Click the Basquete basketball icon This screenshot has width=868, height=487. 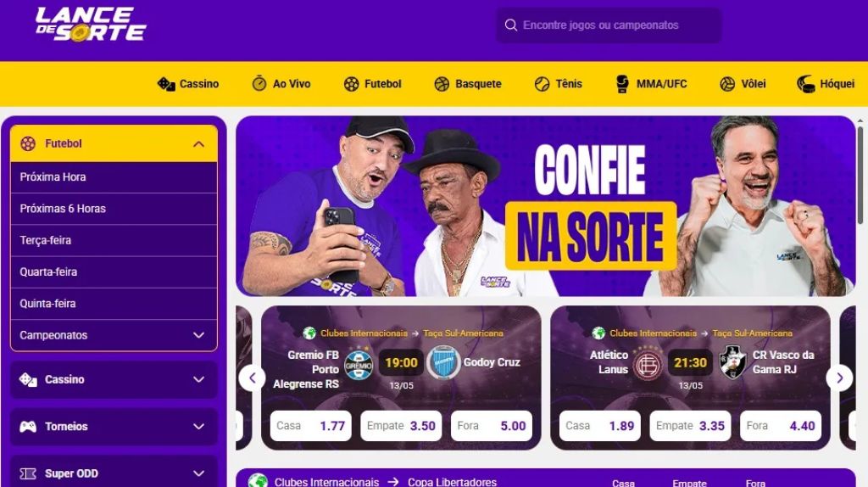(x=442, y=84)
